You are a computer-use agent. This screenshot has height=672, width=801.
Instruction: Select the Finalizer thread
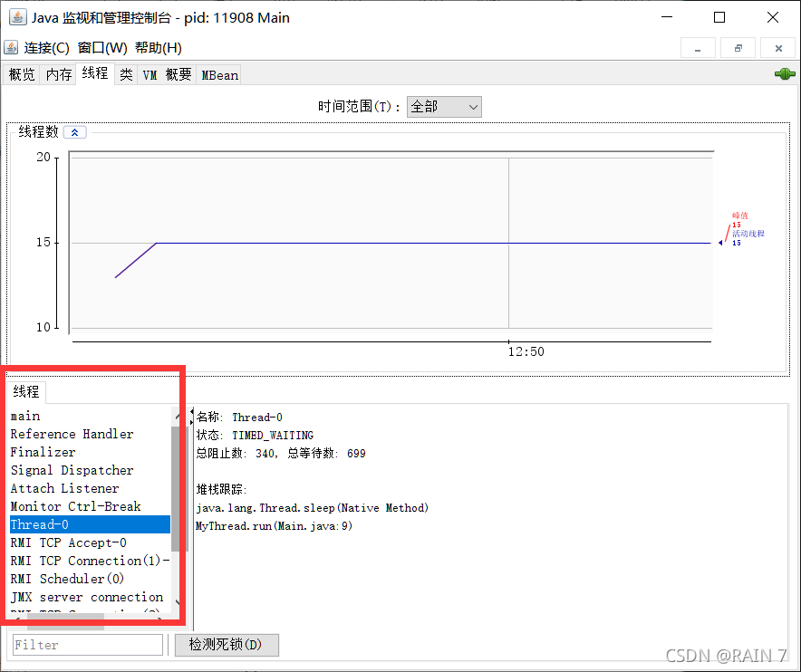90,453
